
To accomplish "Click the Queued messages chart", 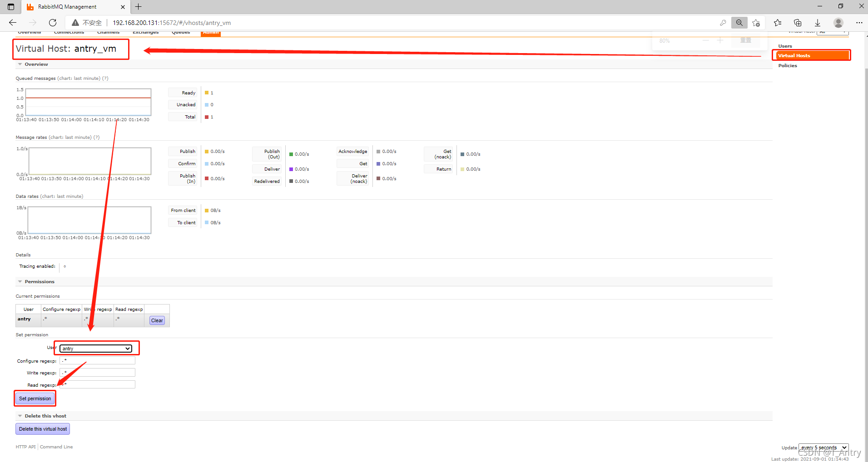I will (x=88, y=102).
